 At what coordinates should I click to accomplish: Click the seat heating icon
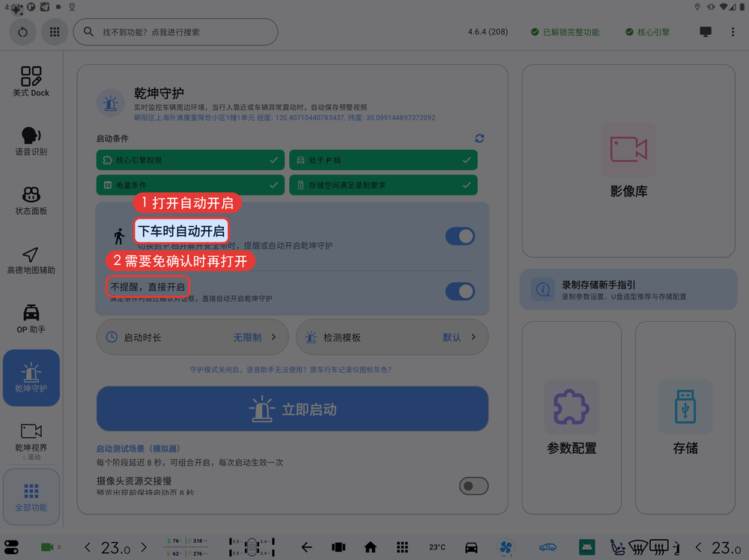pyautogui.click(x=617, y=547)
